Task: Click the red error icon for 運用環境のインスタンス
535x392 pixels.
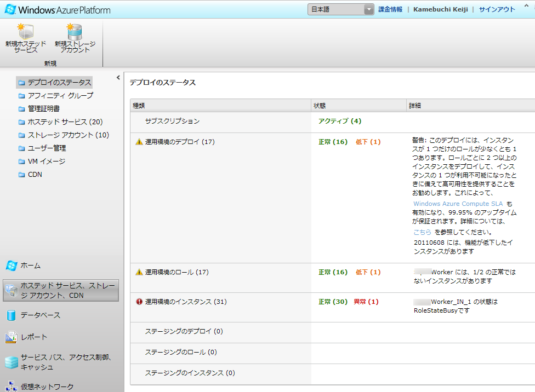Action: point(139,302)
